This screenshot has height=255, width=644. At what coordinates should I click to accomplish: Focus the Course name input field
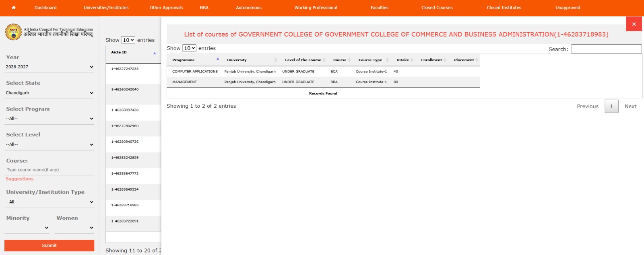pyautogui.click(x=50, y=170)
